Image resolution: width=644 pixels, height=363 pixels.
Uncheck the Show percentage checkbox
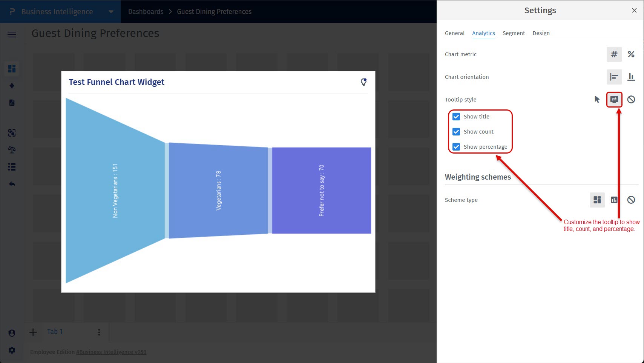pos(456,147)
